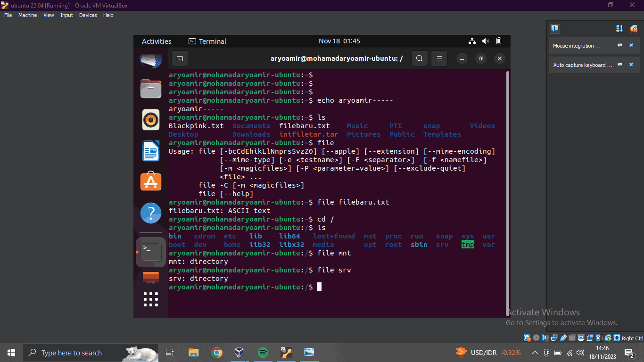Click the orange messages icon in the notification panel
This screenshot has height=362, width=644.
[x=634, y=29]
